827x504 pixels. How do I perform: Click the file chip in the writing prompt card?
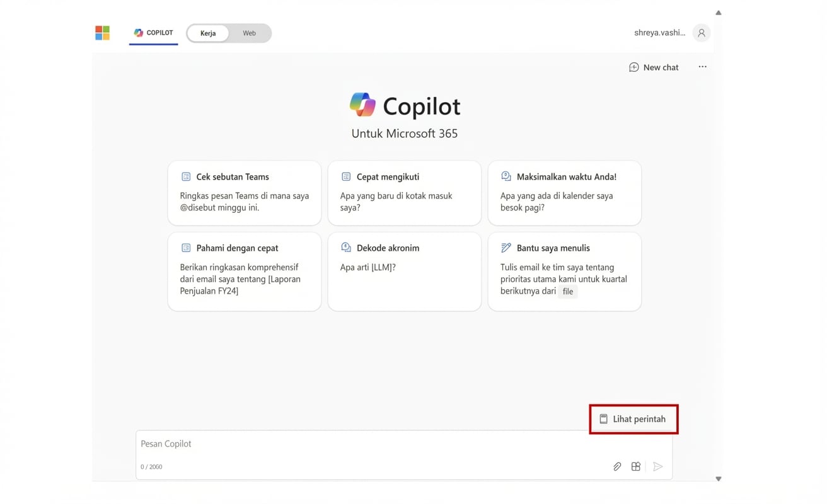[568, 291]
